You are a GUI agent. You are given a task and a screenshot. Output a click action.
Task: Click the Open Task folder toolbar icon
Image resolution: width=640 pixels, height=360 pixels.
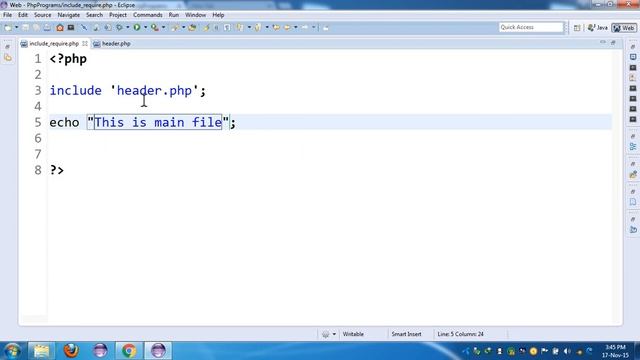click(192, 27)
